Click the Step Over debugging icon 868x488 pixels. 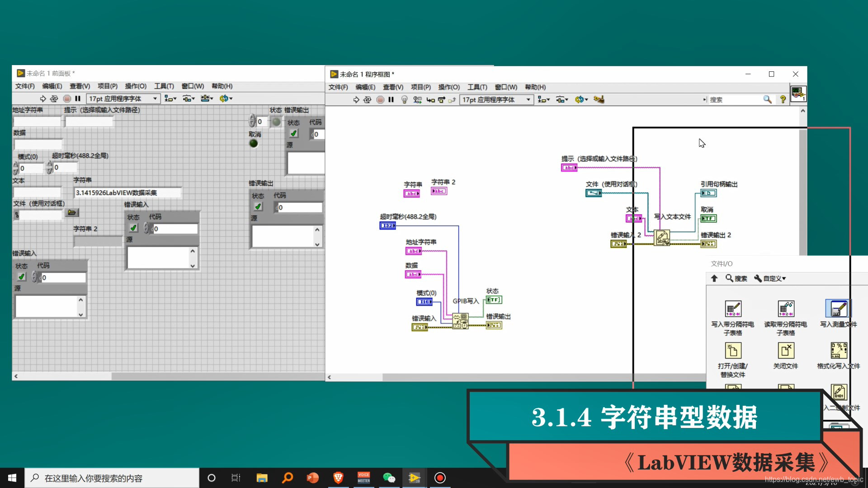442,100
